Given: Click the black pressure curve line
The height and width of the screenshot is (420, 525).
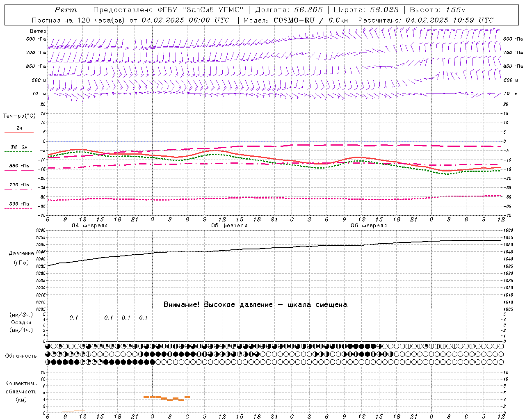Looking at the screenshot, I should 274,248.
